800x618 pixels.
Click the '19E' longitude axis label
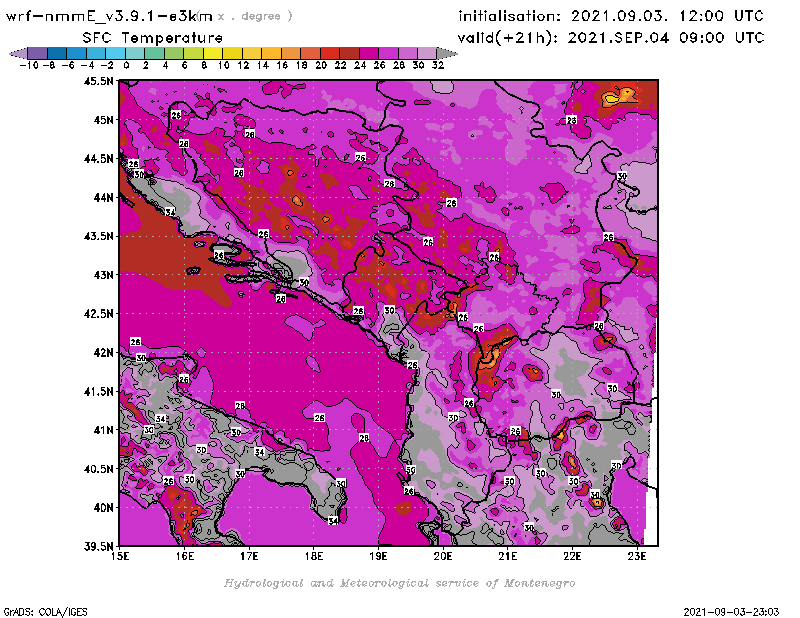click(379, 556)
